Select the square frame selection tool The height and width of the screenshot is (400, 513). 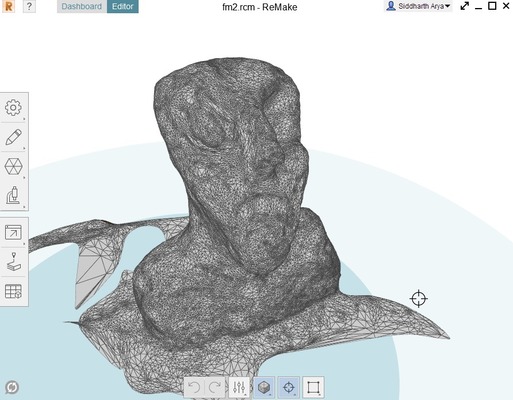[313, 387]
